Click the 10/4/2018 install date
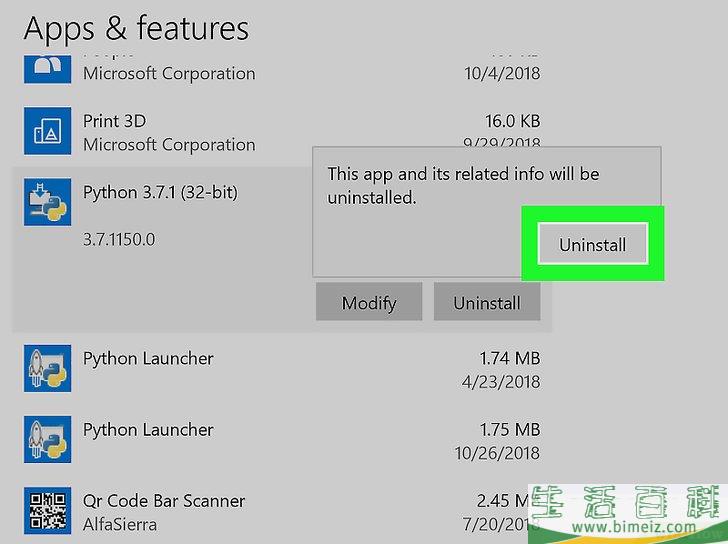This screenshot has height=544, width=728. pos(502,73)
